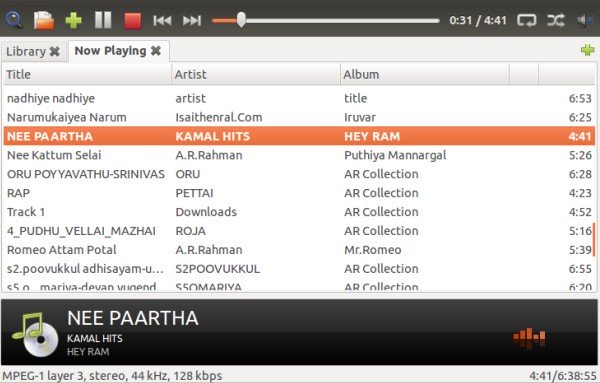The height and width of the screenshot is (383, 600).
Task: Toggle shuffle mode
Action: click(x=556, y=20)
